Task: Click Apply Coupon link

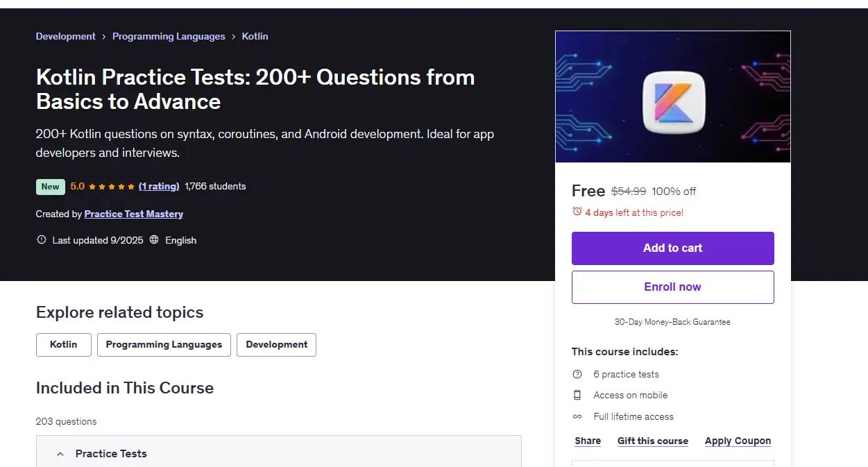Action: pyautogui.click(x=738, y=441)
